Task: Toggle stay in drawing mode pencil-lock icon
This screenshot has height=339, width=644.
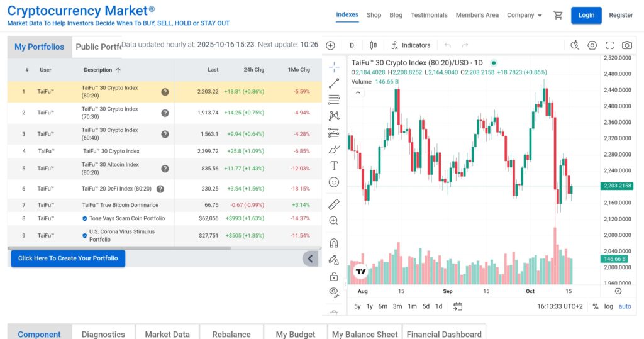Action: (x=334, y=260)
